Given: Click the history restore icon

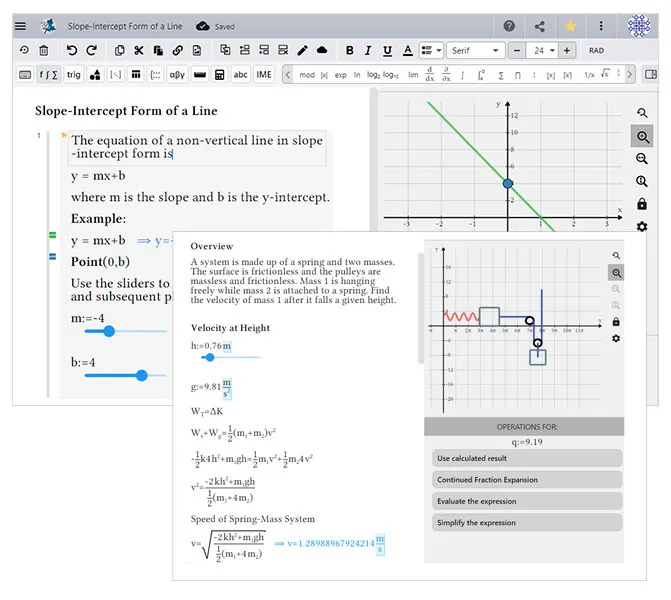Looking at the screenshot, I should click(x=24, y=50).
